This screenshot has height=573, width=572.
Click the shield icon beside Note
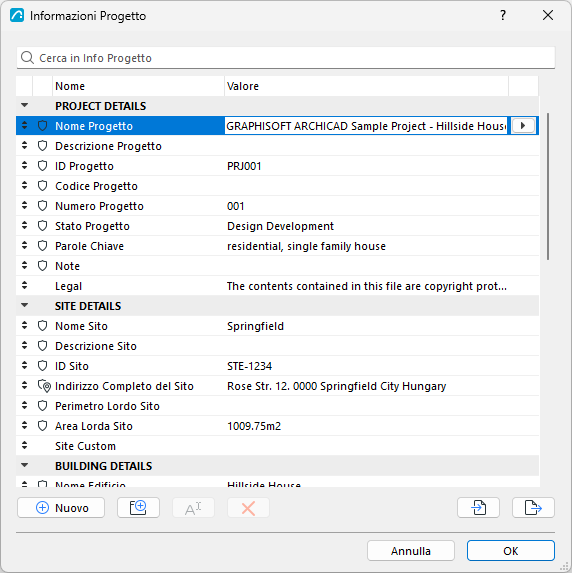[x=42, y=266]
